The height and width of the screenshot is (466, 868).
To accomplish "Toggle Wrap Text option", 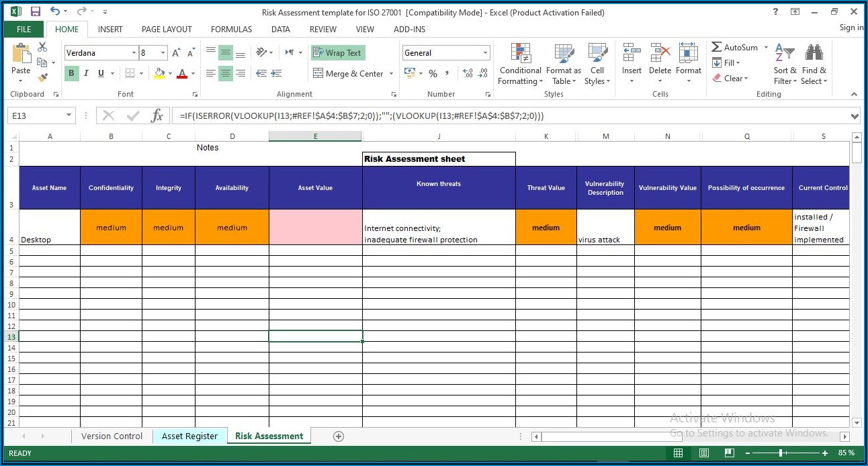I will (x=337, y=53).
